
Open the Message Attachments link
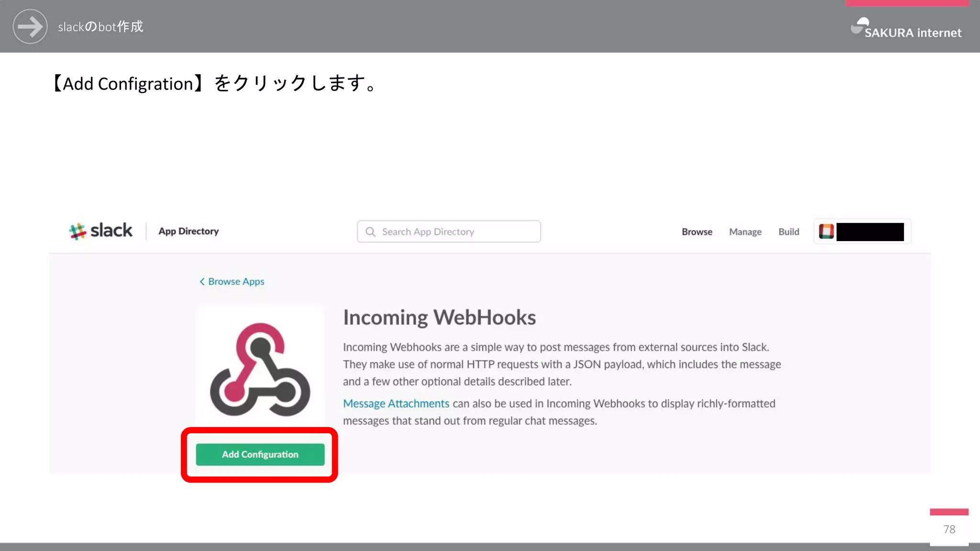pyautogui.click(x=396, y=404)
